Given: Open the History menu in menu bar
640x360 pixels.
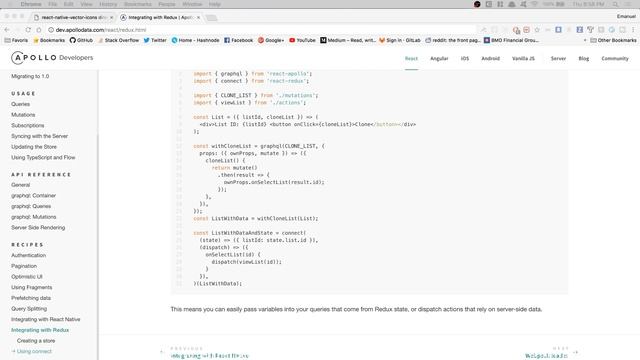Looking at the screenshot, I should pyautogui.click(x=108, y=4).
